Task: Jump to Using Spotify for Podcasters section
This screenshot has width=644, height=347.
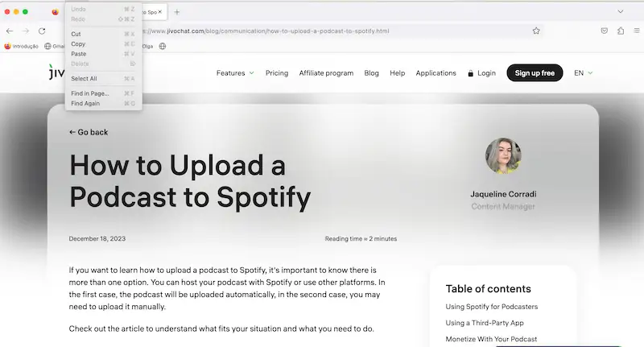Action: pos(491,307)
